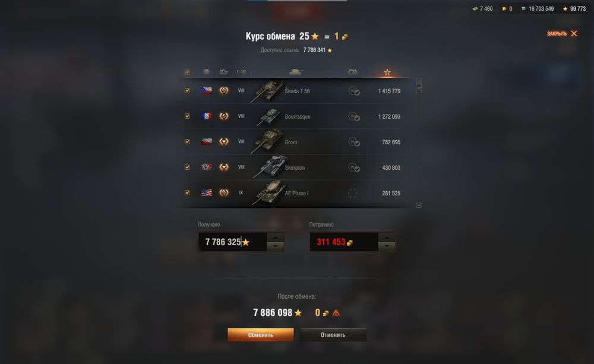
Task: Sort list by vehicle type icon
Action: point(223,72)
